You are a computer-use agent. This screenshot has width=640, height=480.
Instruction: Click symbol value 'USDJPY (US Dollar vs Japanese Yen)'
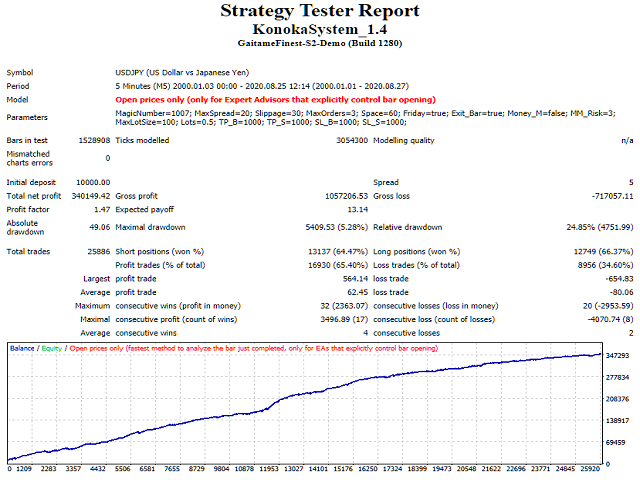[182, 73]
